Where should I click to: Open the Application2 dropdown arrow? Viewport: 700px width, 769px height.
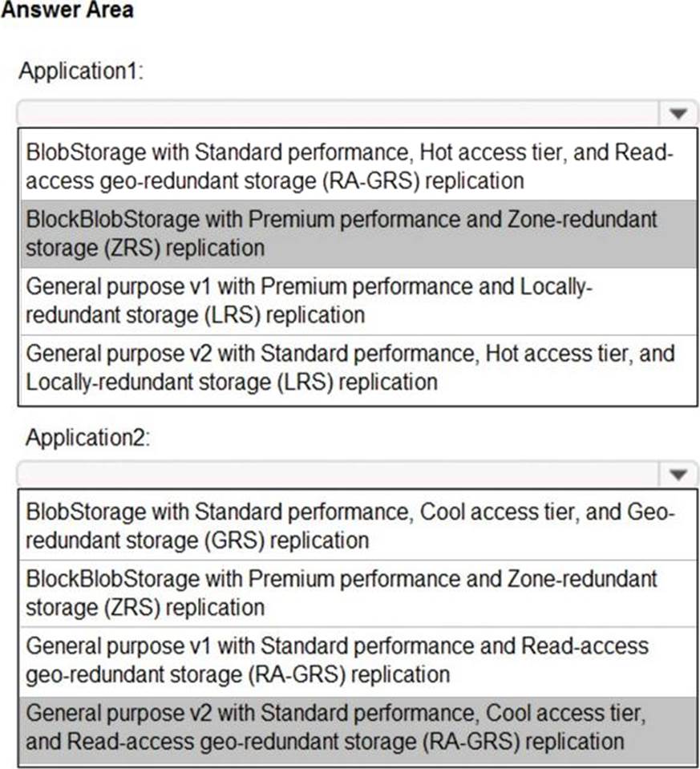point(678,475)
